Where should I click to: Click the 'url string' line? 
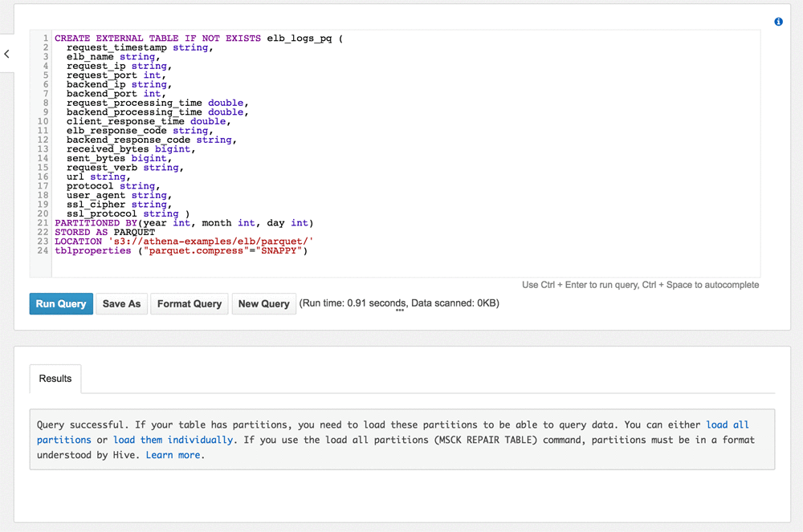pos(98,177)
